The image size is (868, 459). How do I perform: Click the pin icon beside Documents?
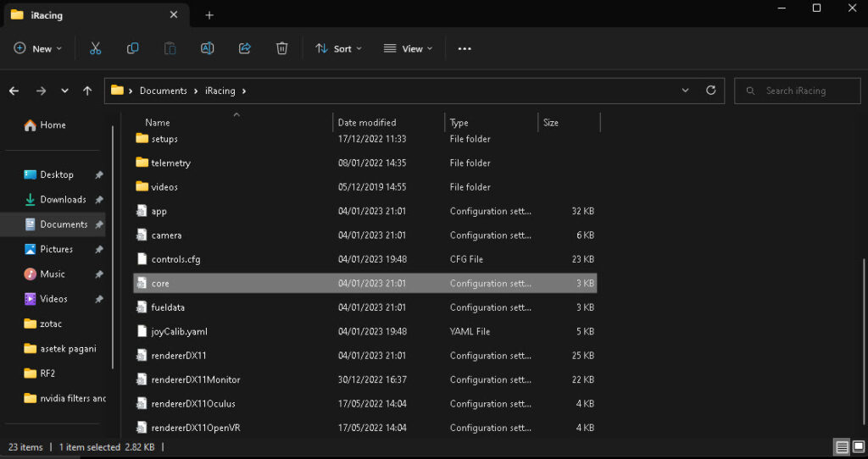99,224
